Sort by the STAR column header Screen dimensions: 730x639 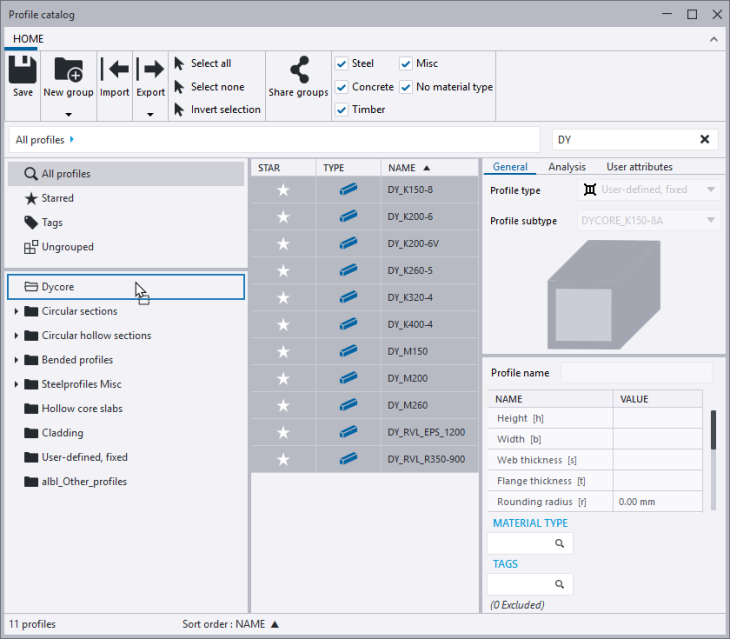[x=283, y=168]
